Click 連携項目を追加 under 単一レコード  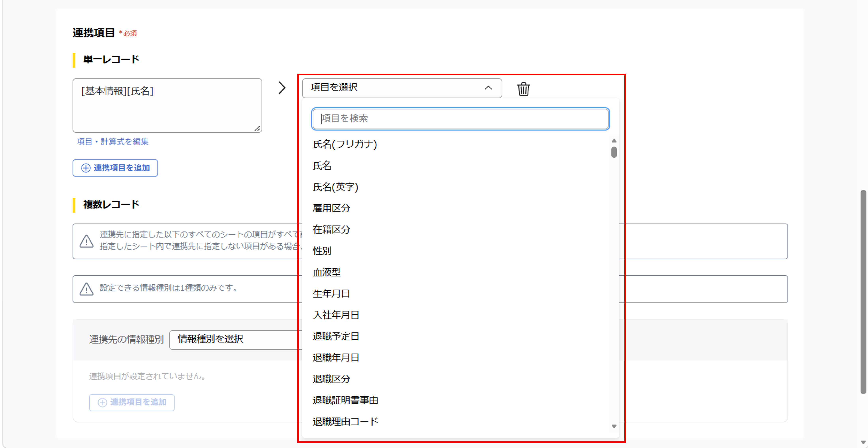click(115, 168)
